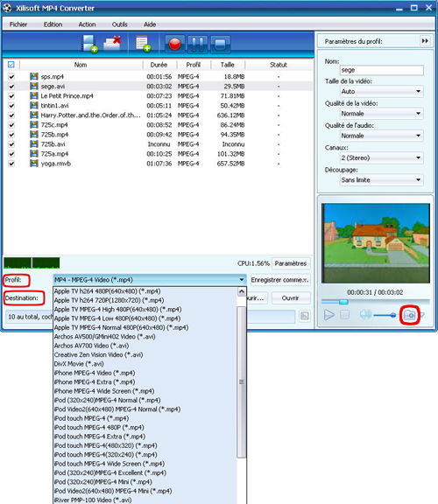Screen dimensions: 438x504
Task: Click the Ouvrir button
Action: (291, 298)
